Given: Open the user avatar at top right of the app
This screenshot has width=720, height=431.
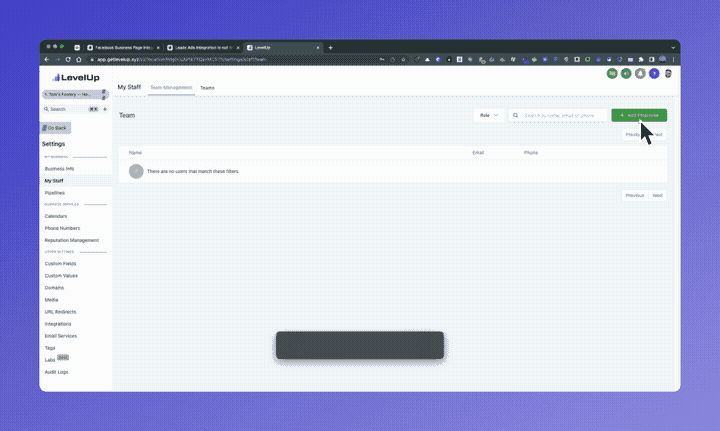Looking at the screenshot, I should tap(668, 73).
